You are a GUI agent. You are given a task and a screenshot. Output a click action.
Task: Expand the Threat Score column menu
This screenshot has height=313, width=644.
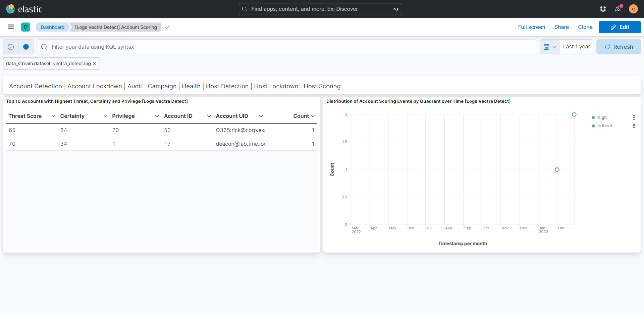tap(53, 116)
